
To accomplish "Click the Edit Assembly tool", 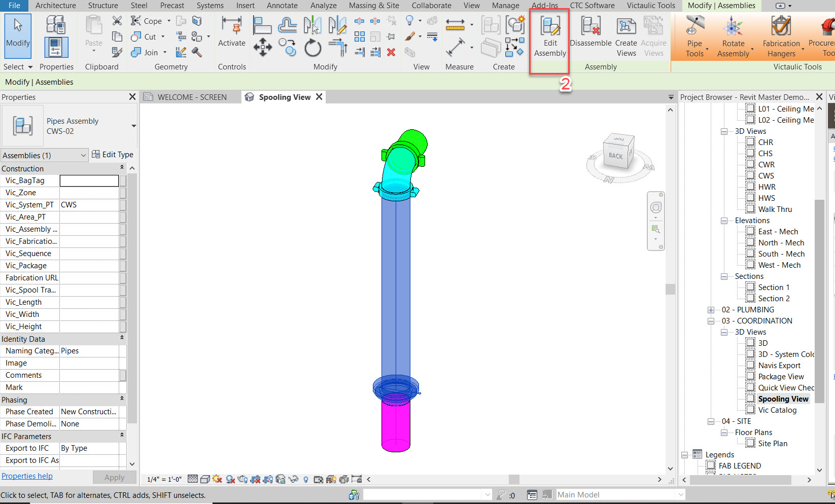I will 550,37.
